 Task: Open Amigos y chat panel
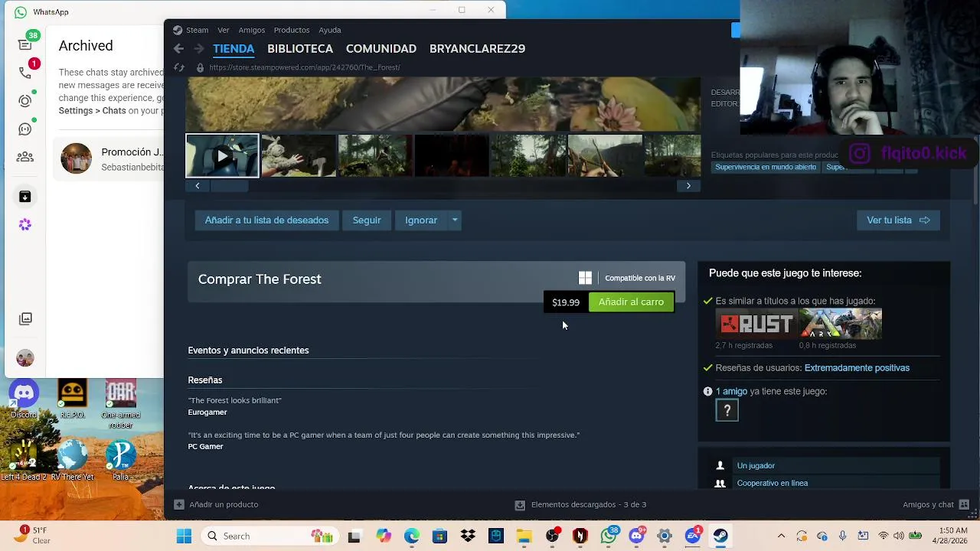click(x=936, y=504)
